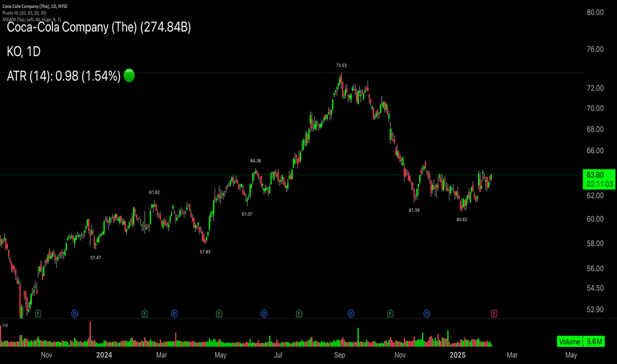617x364 pixels.
Task: Click the green 63.80 current price label
Action: [x=599, y=179]
